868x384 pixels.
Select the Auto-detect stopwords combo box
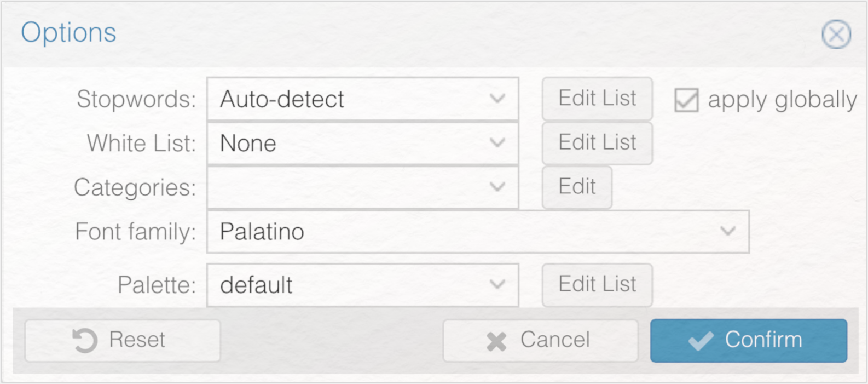362,99
